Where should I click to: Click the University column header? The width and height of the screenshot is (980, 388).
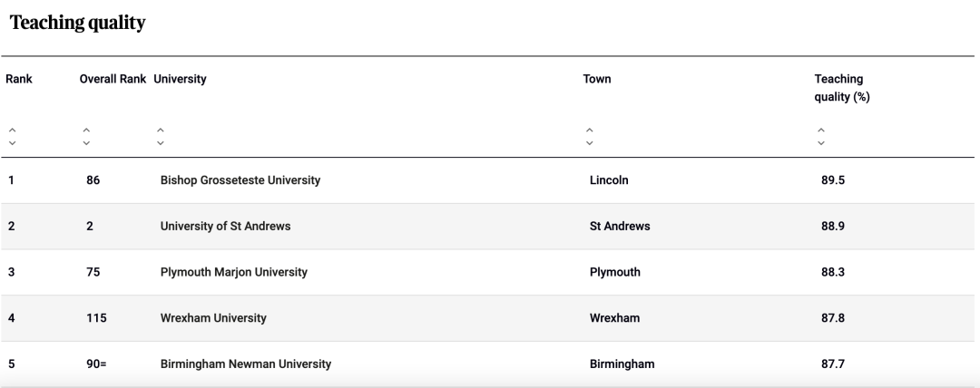coord(180,79)
